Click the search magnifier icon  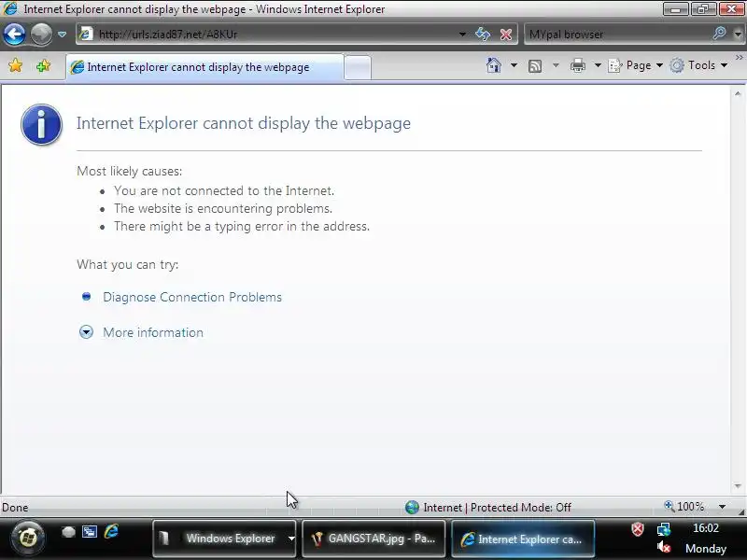pos(719,34)
